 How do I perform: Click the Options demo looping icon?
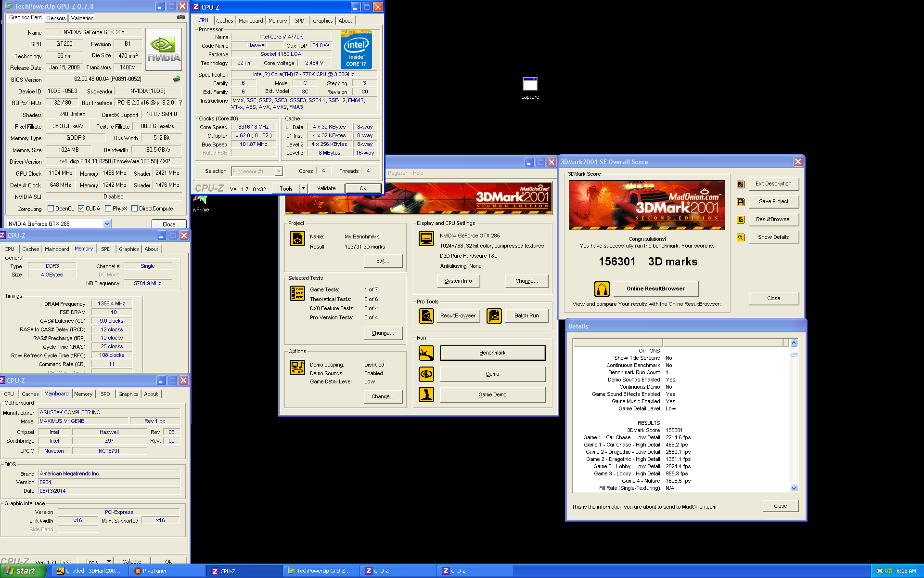tap(297, 368)
